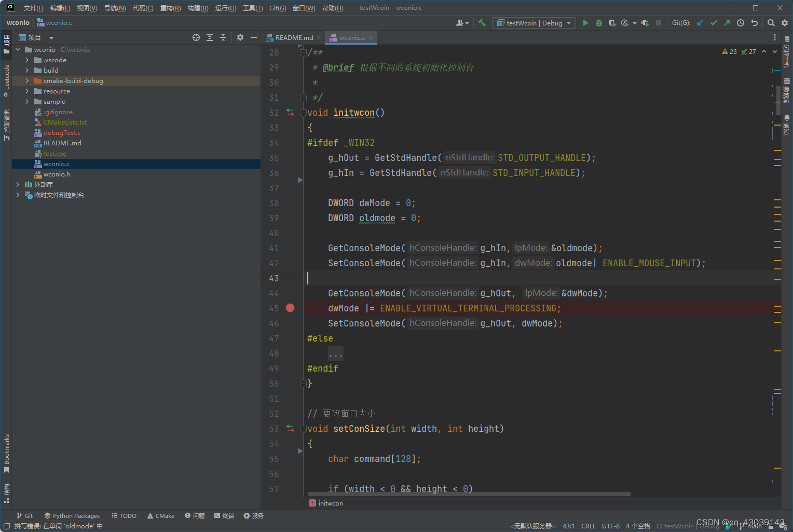The height and width of the screenshot is (532, 793).
Task: Open the Terminal tool window
Action: (224, 516)
